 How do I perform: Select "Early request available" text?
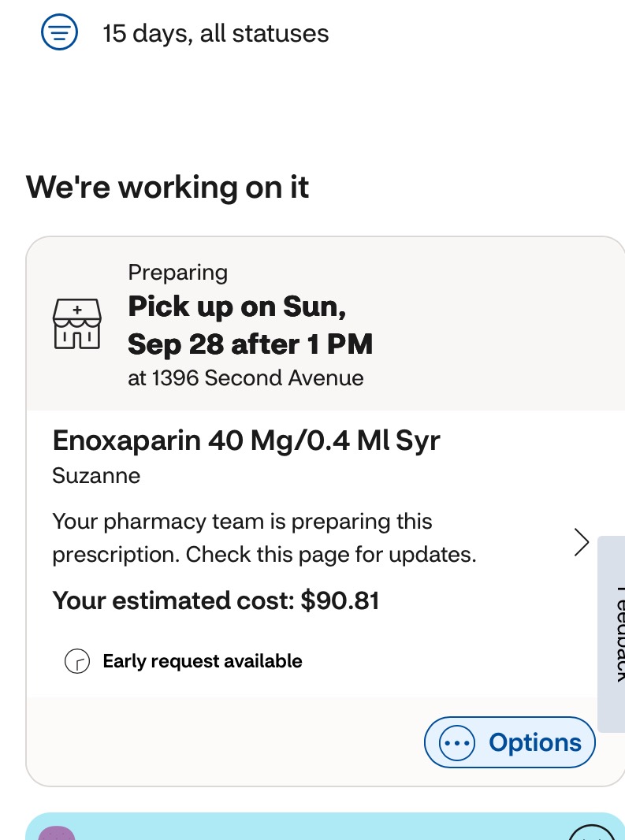coord(202,661)
